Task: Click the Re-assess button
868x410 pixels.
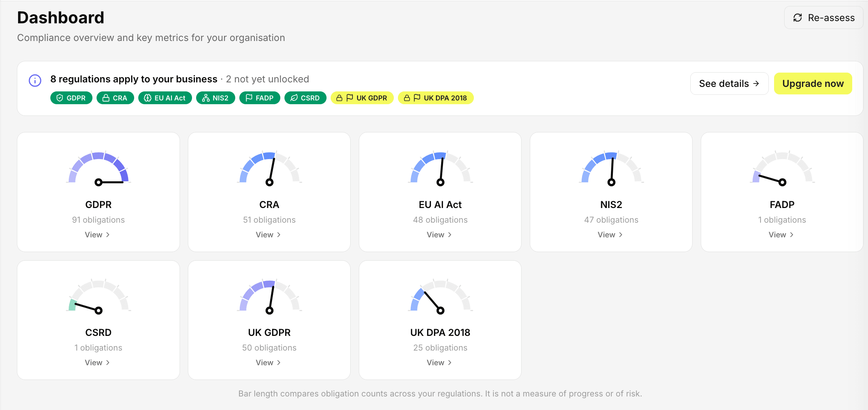Action: [x=824, y=18]
